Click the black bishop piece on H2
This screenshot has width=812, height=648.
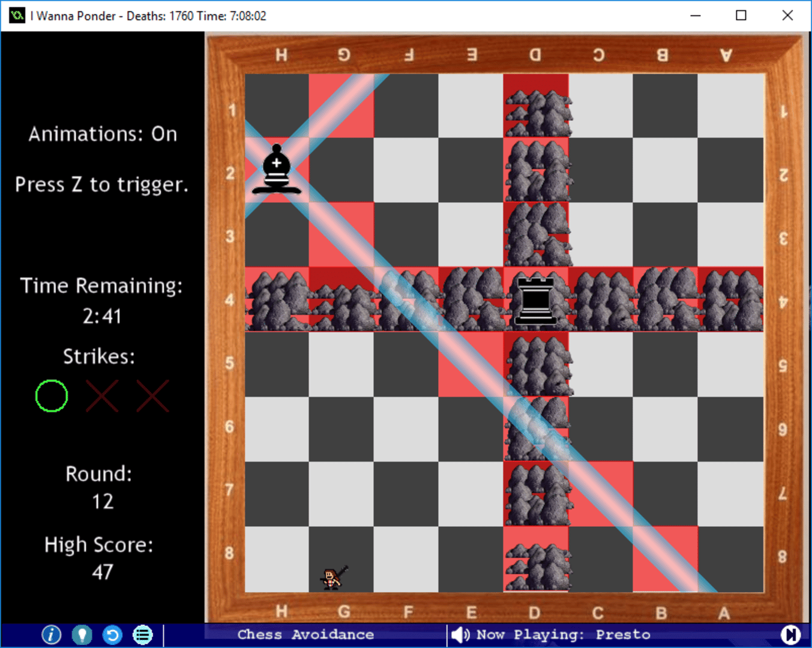[x=276, y=169]
